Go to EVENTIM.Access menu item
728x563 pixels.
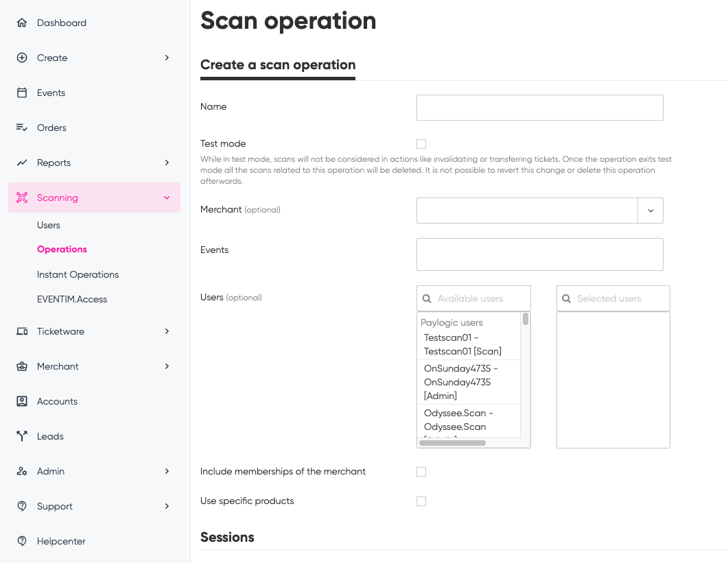[x=72, y=299]
